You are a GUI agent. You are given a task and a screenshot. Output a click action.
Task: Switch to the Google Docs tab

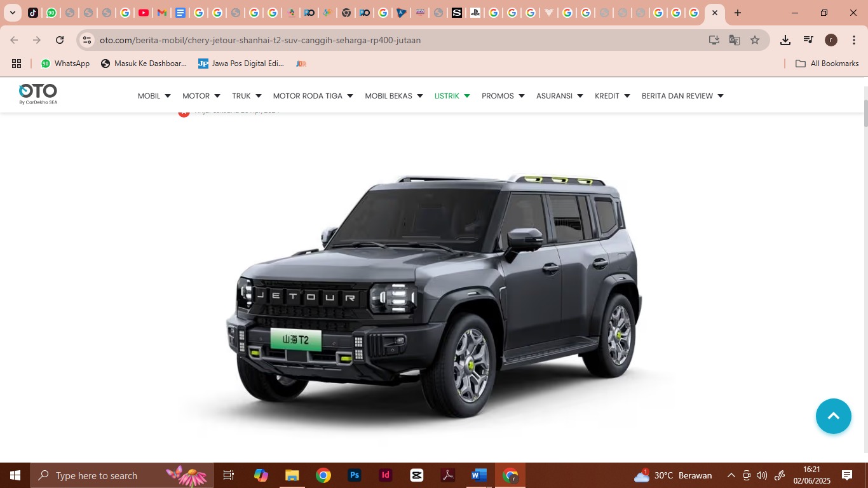tap(180, 13)
